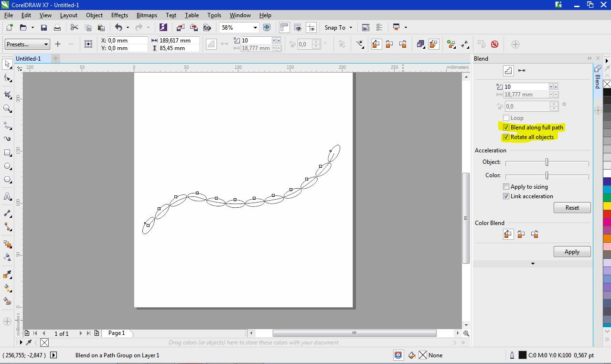Select the Connector tool
611x364 pixels.
7,226
